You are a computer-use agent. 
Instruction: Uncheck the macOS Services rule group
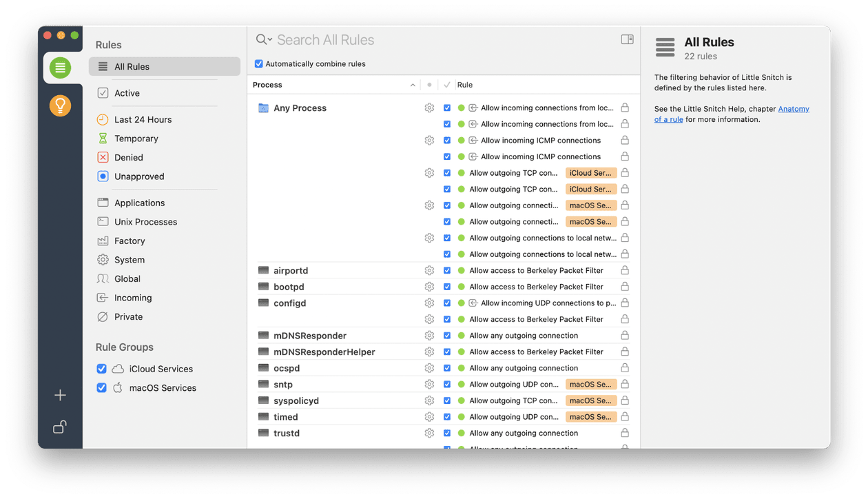point(102,388)
